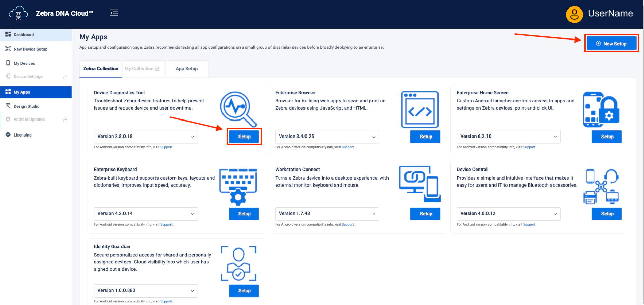
Task: Click the Device Diagnostics Tool magnifier icon
Action: pos(238,109)
